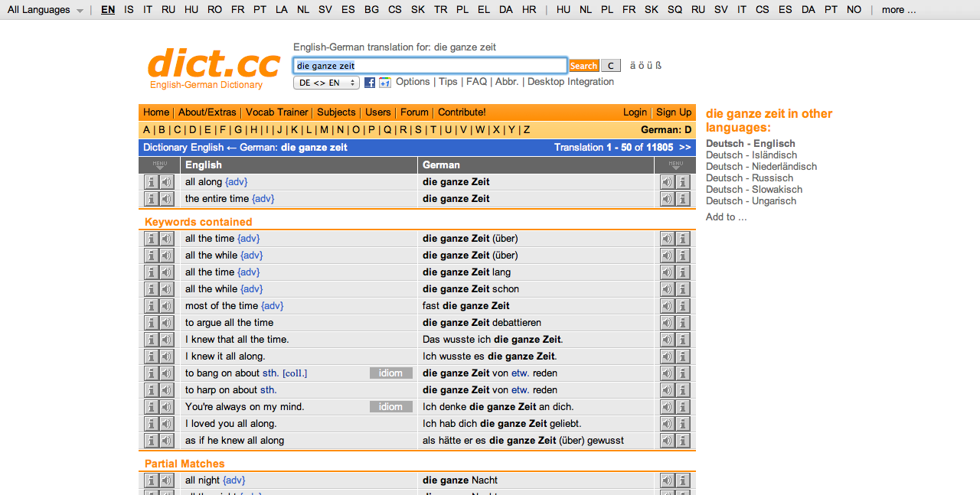Play English audio for 'as if he knew all along'

click(x=166, y=441)
